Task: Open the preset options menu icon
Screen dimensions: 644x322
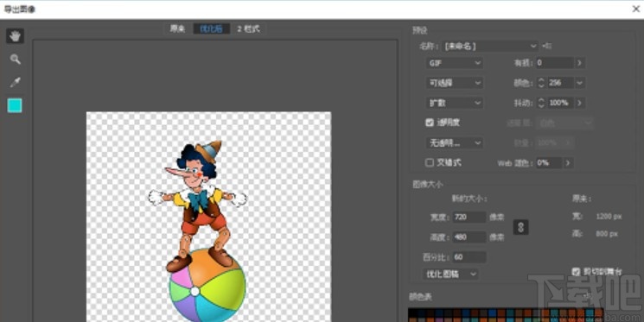Action: [x=546, y=46]
